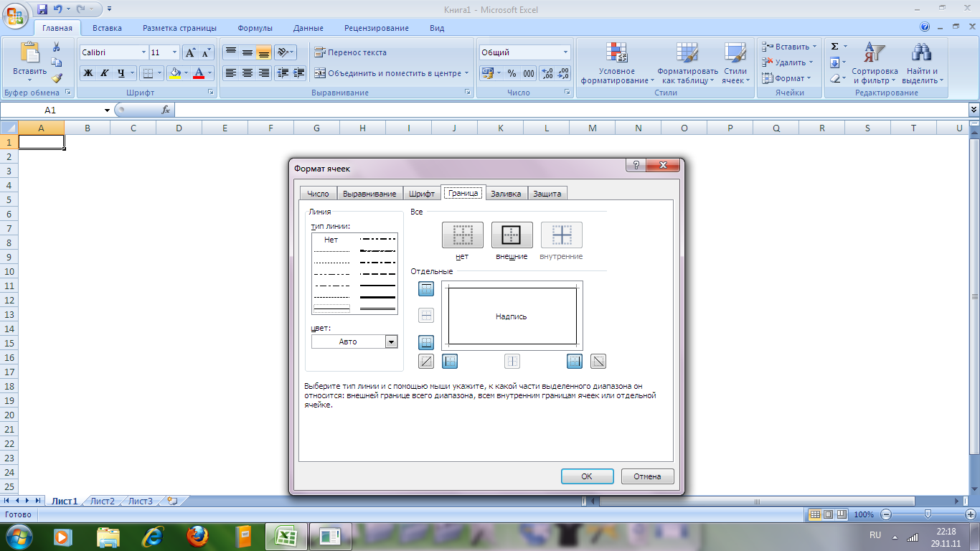Switch to the Число tab in dialog

coord(318,194)
